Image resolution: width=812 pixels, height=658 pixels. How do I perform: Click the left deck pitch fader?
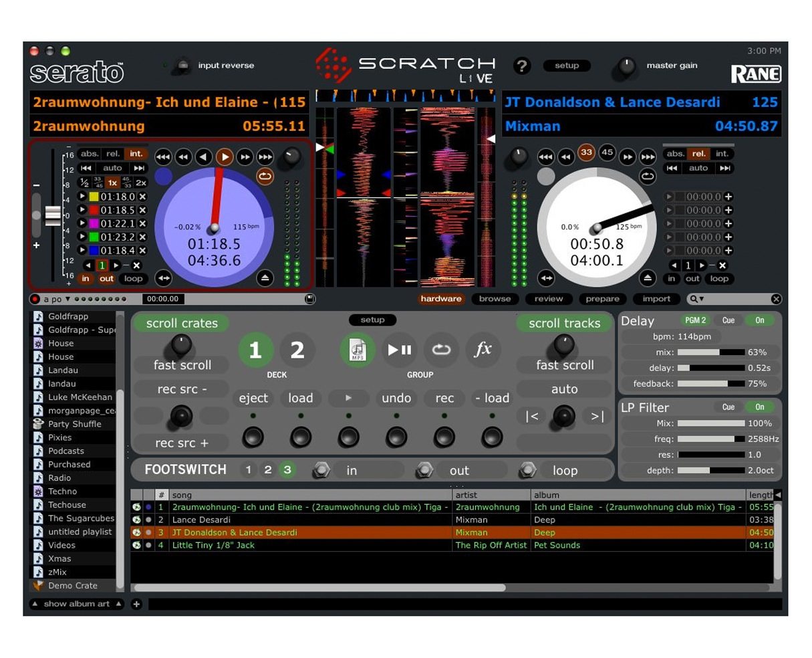53,215
